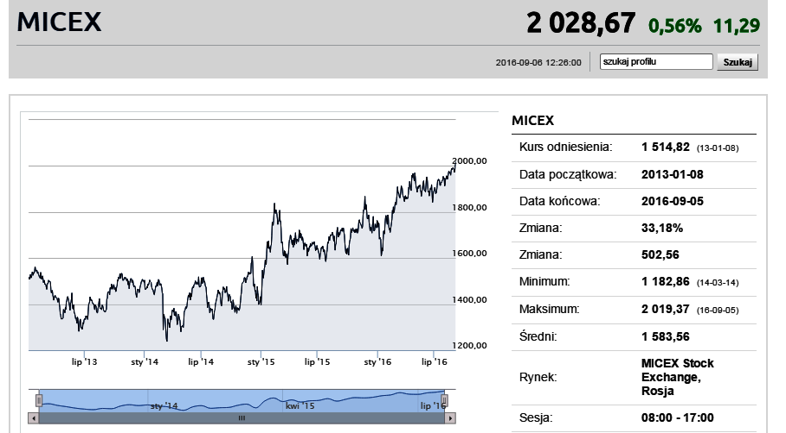Click the (16-09-05) maximum date note
Screen dimensions: 786x433
click(717, 311)
